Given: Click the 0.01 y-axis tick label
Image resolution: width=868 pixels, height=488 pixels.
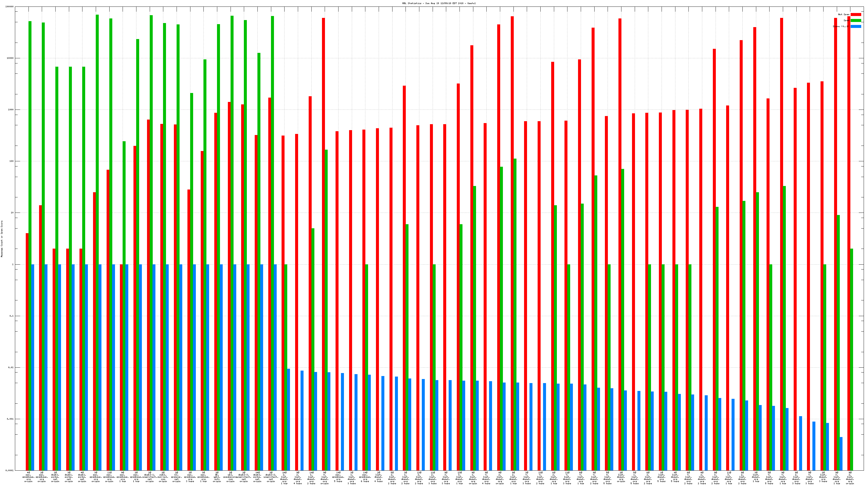Looking at the screenshot, I should (11, 367).
